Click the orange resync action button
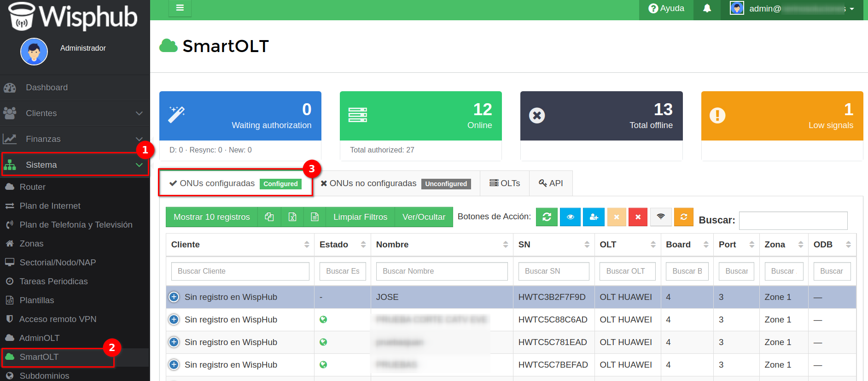The image size is (868, 381). click(x=684, y=217)
